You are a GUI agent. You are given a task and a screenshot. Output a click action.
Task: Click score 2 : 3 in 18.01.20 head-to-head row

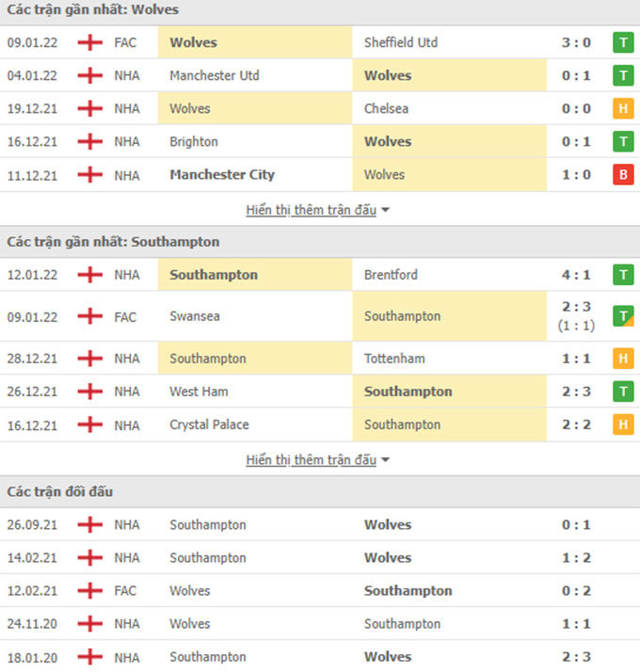click(576, 657)
